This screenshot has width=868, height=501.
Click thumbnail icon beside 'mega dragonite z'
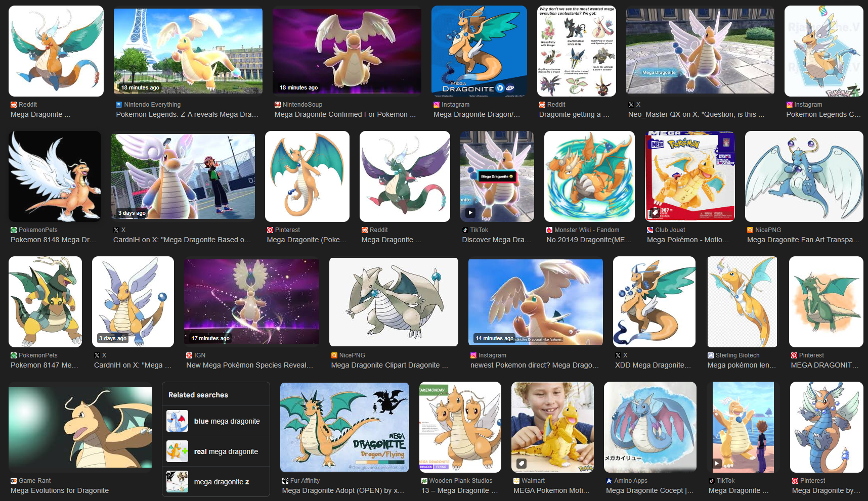[178, 482]
